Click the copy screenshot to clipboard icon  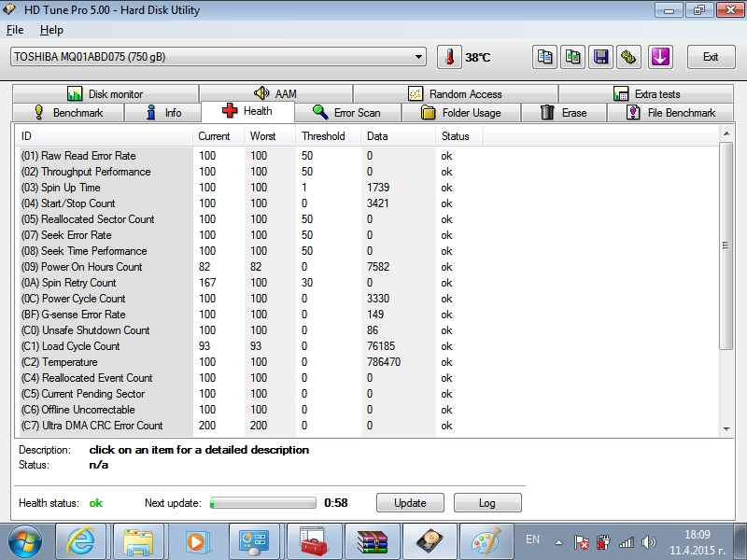pyautogui.click(x=572, y=57)
